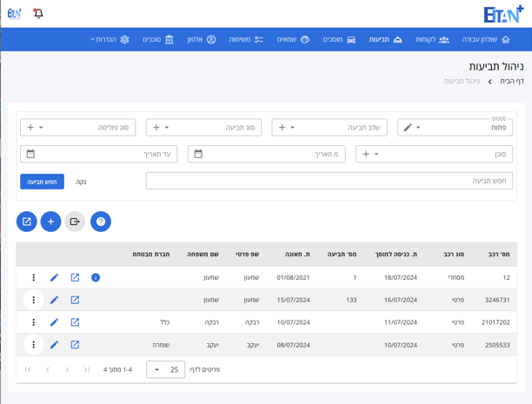Sort by the 'ת. כניסה למוסך' column header
Viewport: 532px width, 404px height.
point(396,254)
